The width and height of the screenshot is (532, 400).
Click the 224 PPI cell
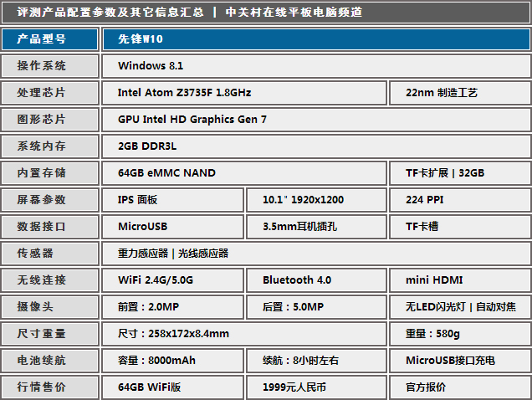click(460, 200)
